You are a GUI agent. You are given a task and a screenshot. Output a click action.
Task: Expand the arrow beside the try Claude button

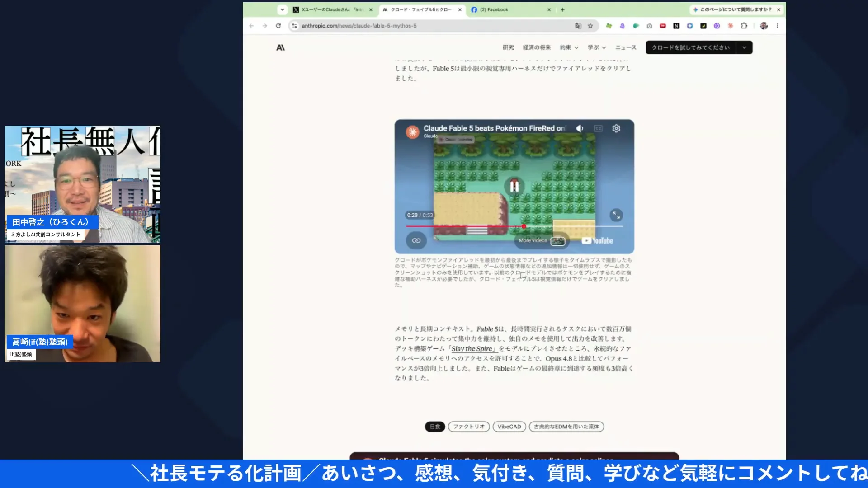(744, 47)
